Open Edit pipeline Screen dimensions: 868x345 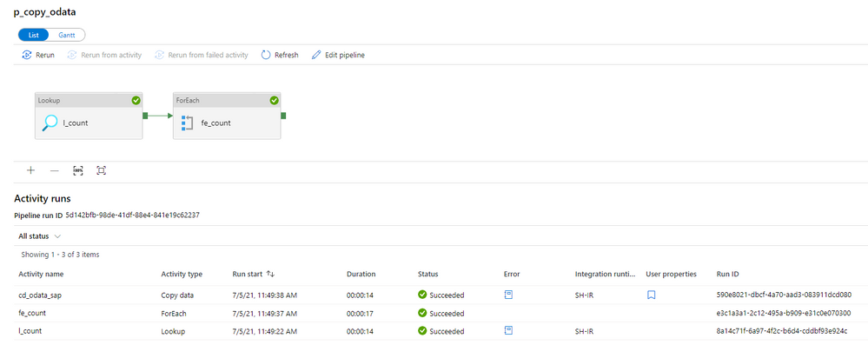(x=338, y=55)
